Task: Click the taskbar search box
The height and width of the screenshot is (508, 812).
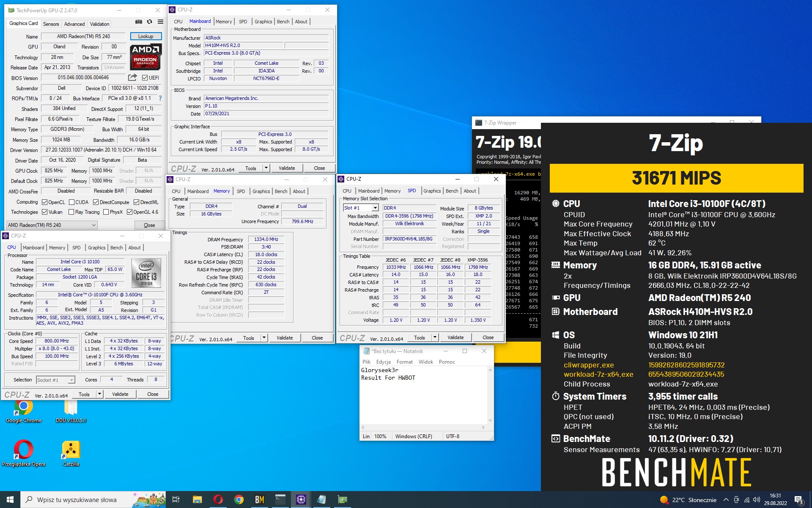Action: 93,500
